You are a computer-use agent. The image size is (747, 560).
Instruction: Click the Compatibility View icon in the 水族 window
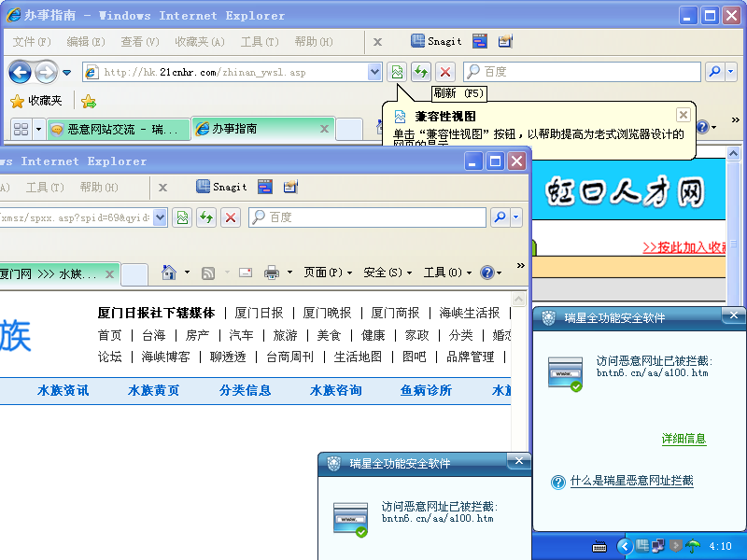point(182,217)
